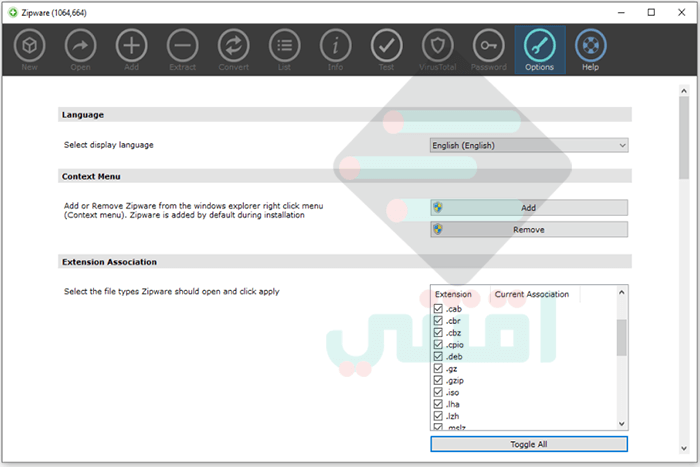Uncheck the .lha extension checkbox
Viewport: 700px width, 467px height.
tap(438, 404)
